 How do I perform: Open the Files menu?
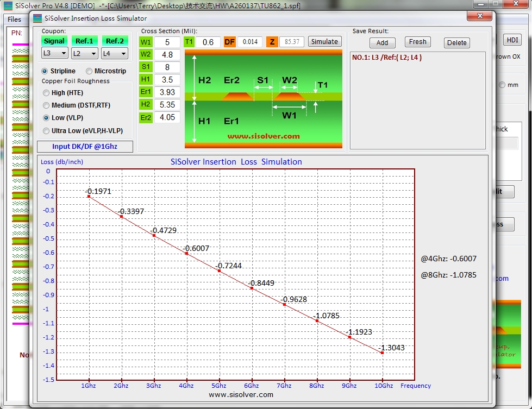(x=15, y=19)
